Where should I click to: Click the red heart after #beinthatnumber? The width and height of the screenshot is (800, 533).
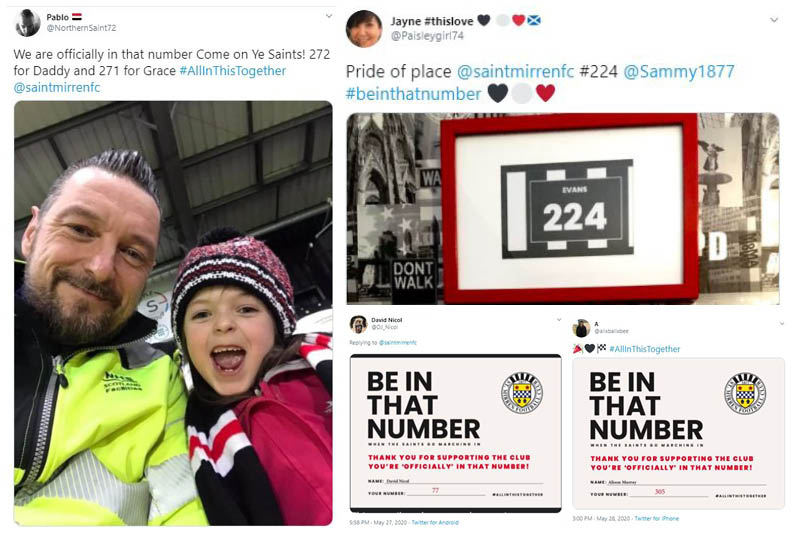pos(545,93)
